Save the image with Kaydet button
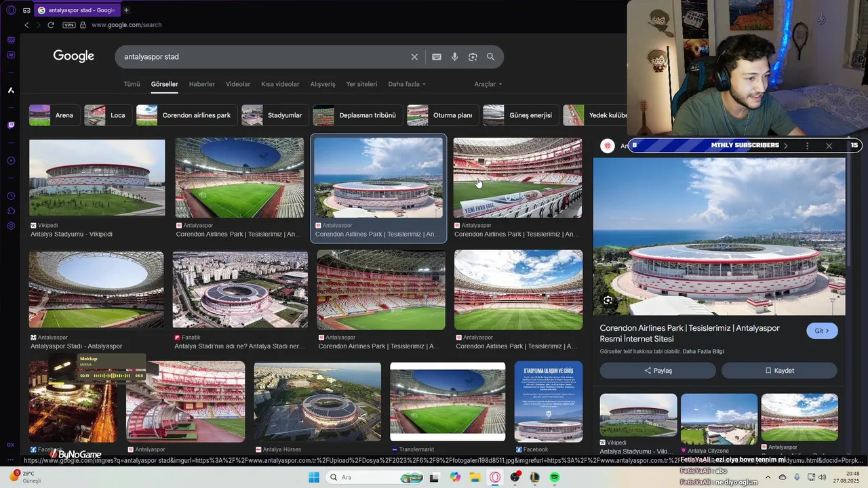Image resolution: width=868 pixels, height=488 pixels. [779, 371]
